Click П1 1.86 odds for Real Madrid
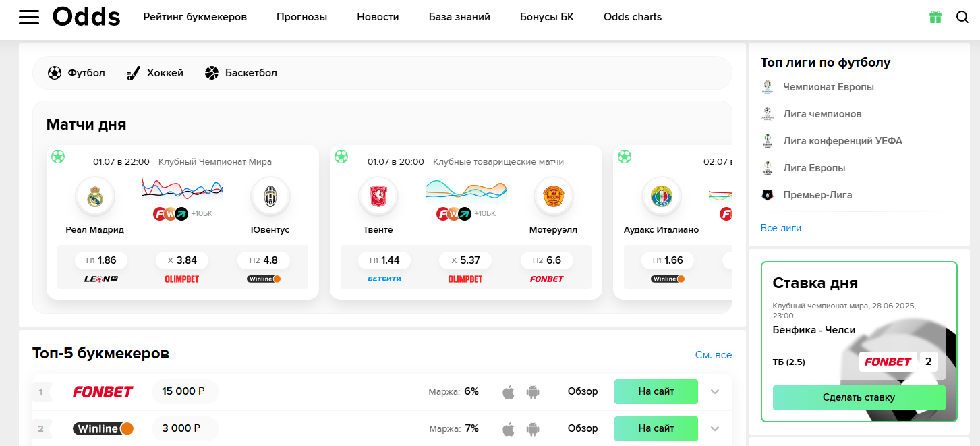 pyautogui.click(x=101, y=260)
